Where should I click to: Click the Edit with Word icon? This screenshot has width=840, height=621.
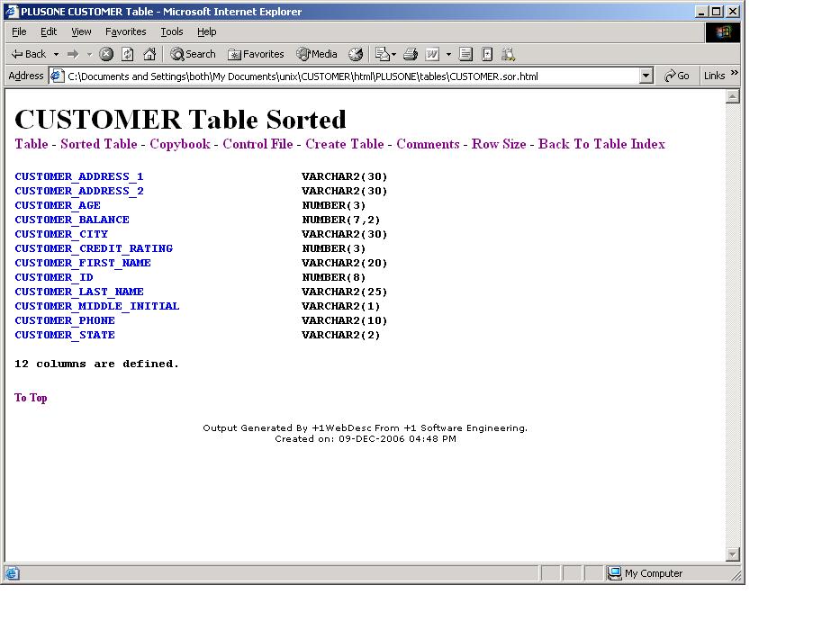(x=432, y=54)
